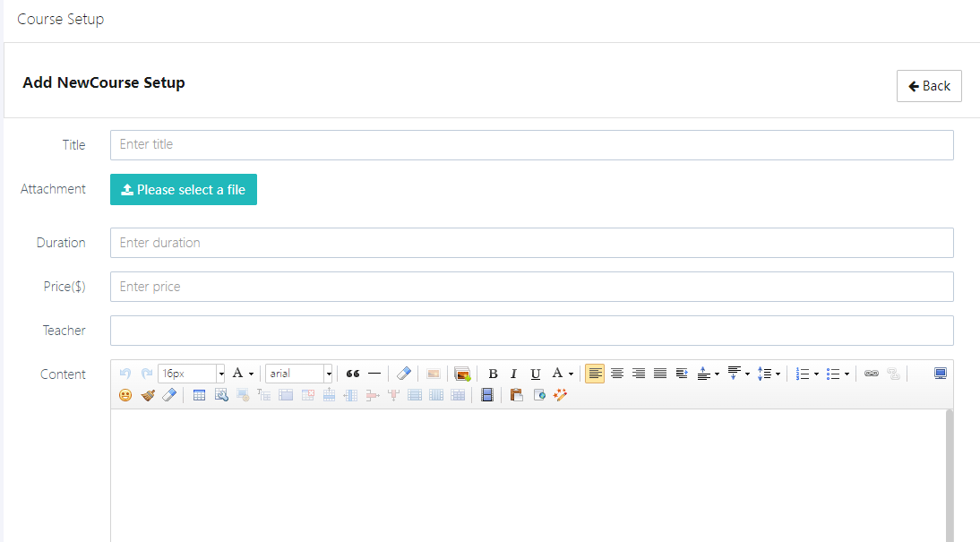Open the arial font family dropdown
This screenshot has height=542, width=980.
[329, 374]
